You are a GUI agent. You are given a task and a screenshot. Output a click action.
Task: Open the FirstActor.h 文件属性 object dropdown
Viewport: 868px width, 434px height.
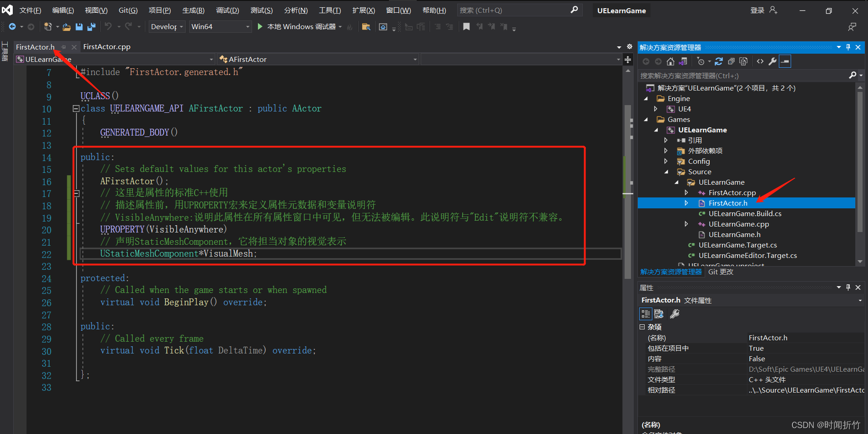click(x=860, y=301)
